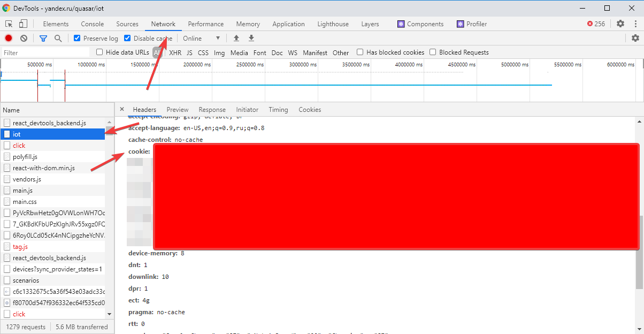Click file icon of main.css request
644x334 pixels.
7,202
